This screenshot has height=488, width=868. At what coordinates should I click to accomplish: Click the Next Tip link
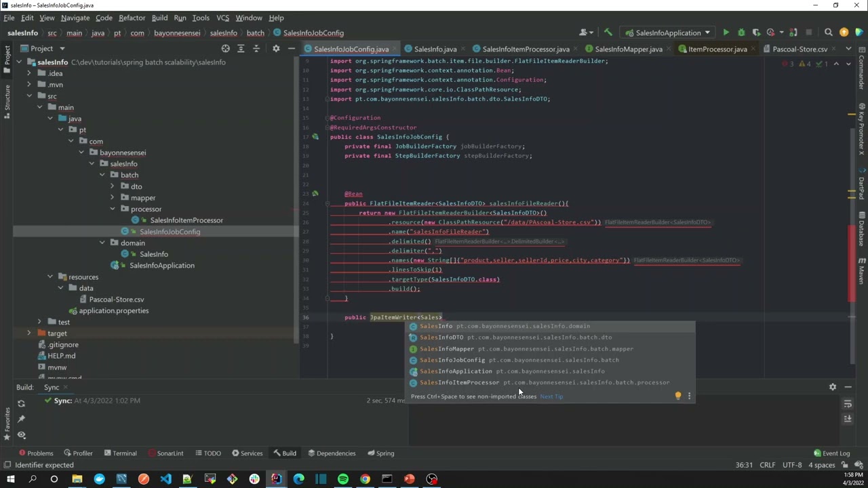tap(551, 396)
